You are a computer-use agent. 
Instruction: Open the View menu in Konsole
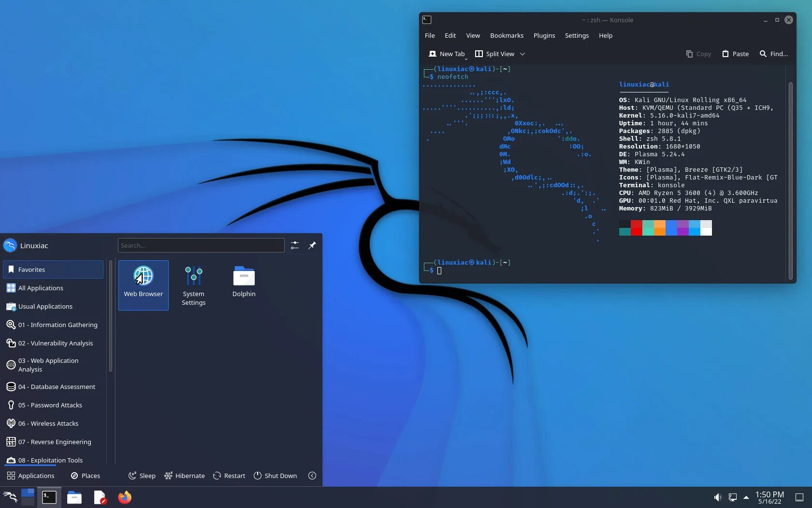click(473, 35)
